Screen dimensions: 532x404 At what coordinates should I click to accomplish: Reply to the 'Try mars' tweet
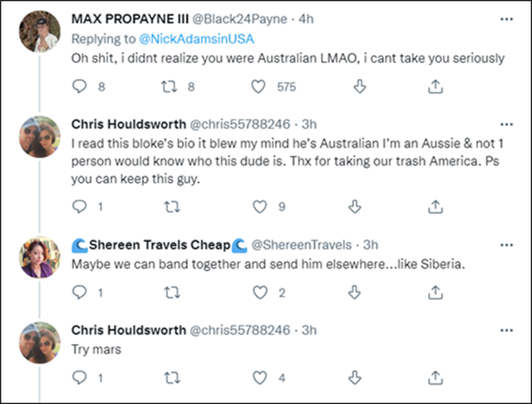(x=80, y=377)
